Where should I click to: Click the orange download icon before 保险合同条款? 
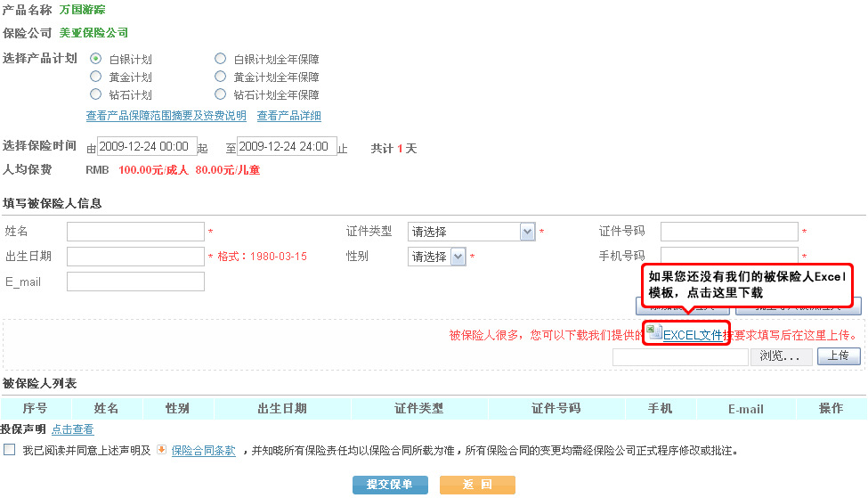pos(161,450)
